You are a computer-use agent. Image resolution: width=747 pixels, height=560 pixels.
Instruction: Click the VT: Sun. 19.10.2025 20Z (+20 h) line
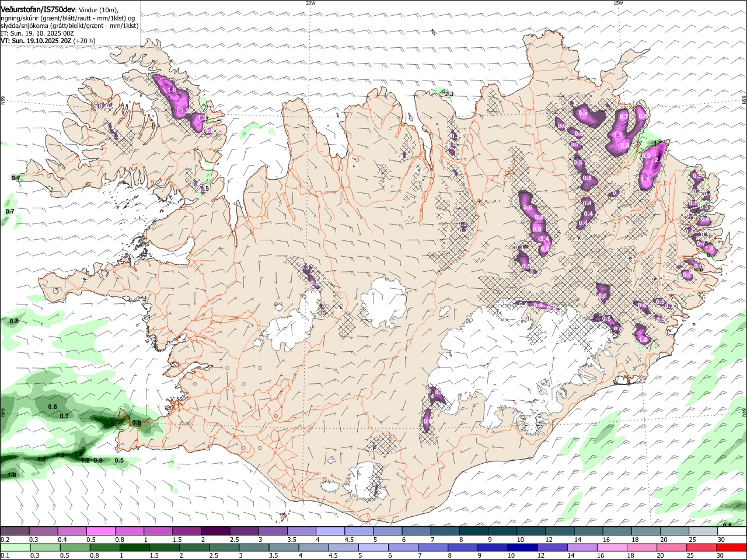tap(48, 41)
